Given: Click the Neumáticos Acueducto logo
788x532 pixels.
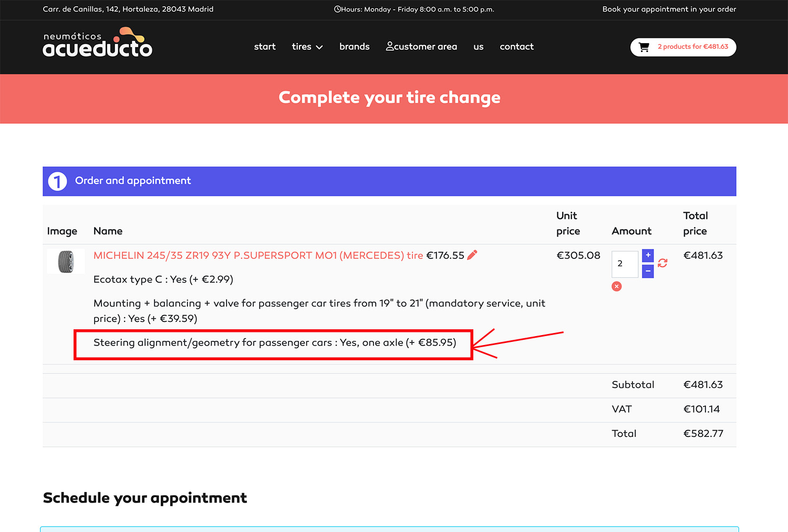Looking at the screenshot, I should coord(97,43).
